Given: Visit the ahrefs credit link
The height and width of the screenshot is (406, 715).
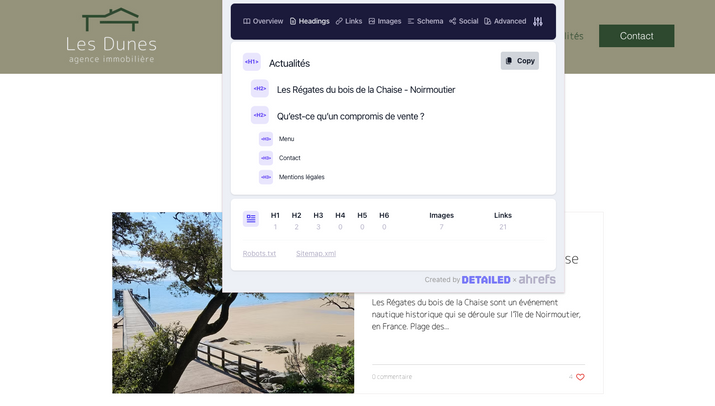Looking at the screenshot, I should 537,279.
